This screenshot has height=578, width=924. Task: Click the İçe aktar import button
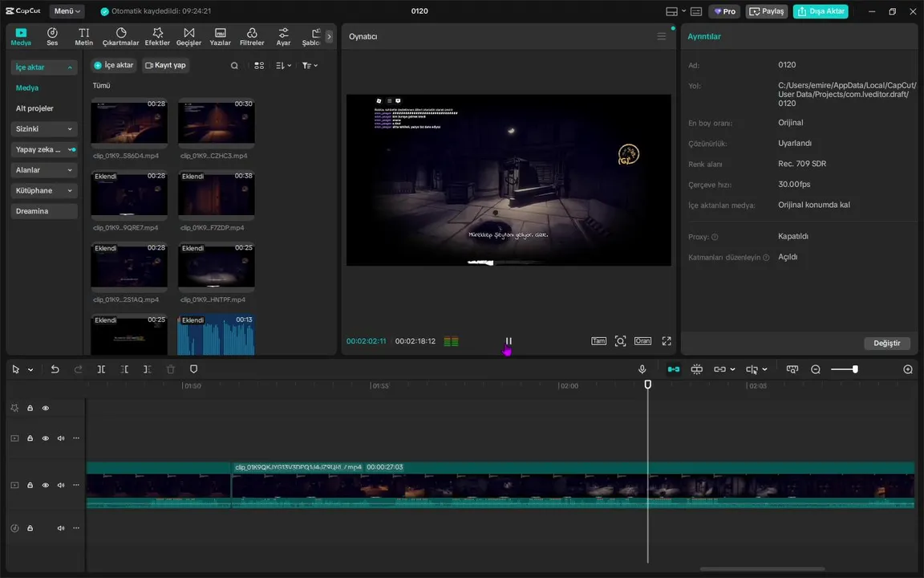(x=114, y=66)
